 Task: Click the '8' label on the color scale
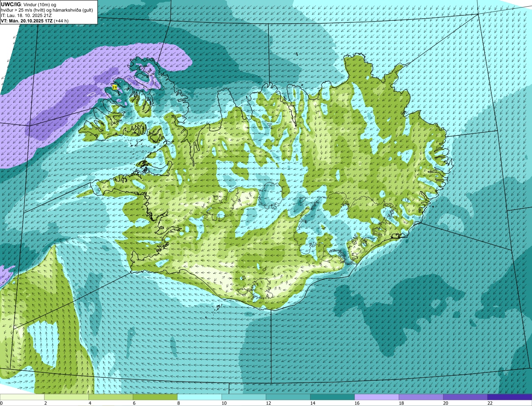(178, 403)
